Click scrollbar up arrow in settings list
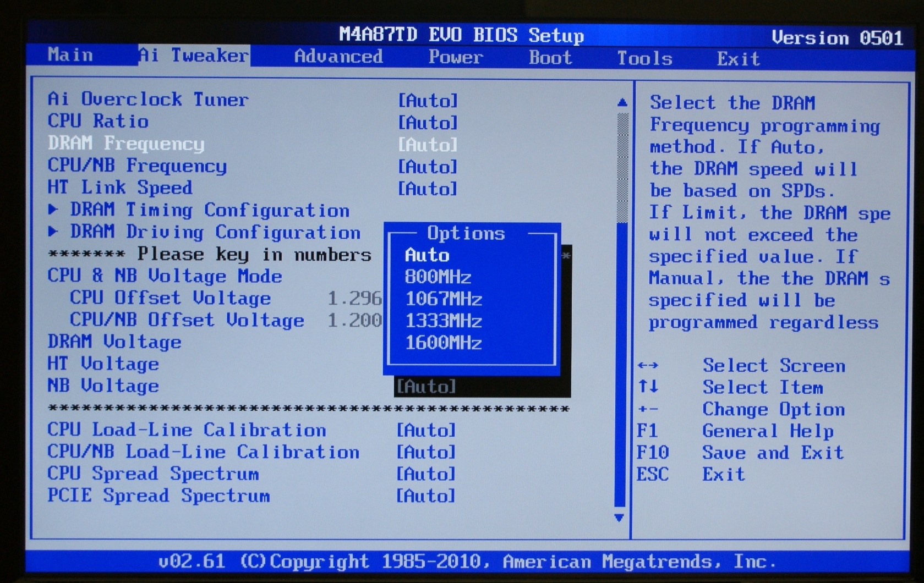This screenshot has width=924, height=583. (622, 102)
